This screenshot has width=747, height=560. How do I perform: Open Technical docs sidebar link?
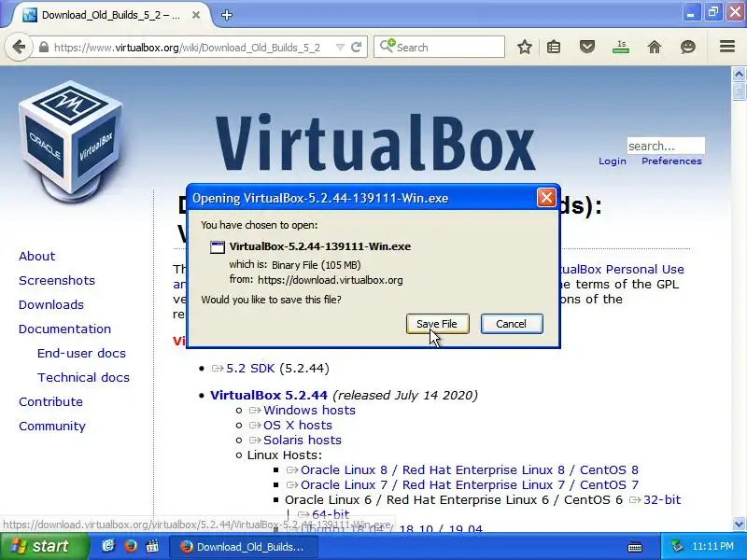(x=83, y=378)
